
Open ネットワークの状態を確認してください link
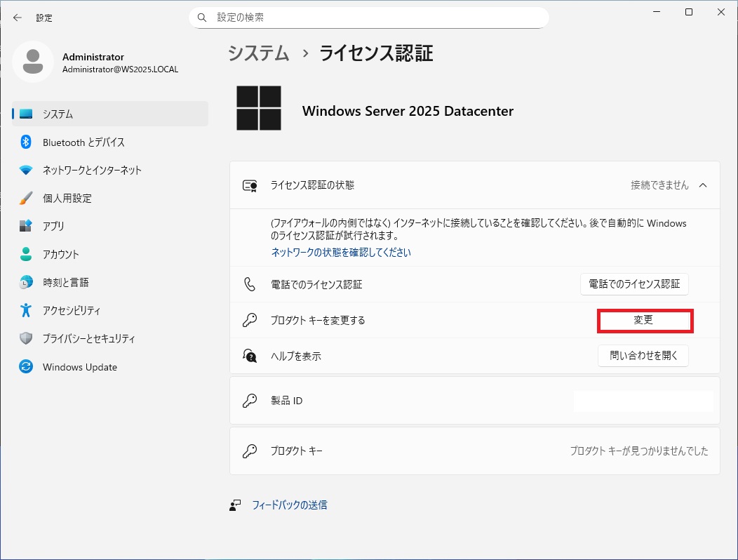tap(341, 253)
